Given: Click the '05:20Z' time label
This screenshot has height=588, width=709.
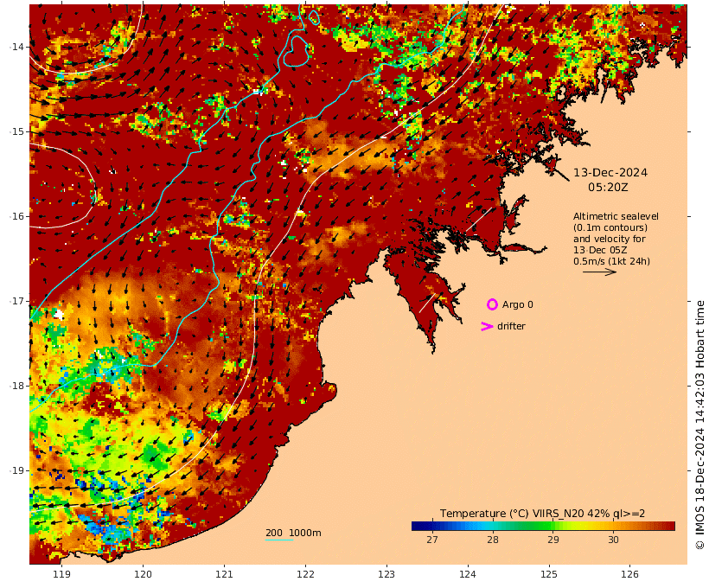Looking at the screenshot, I should (x=608, y=188).
